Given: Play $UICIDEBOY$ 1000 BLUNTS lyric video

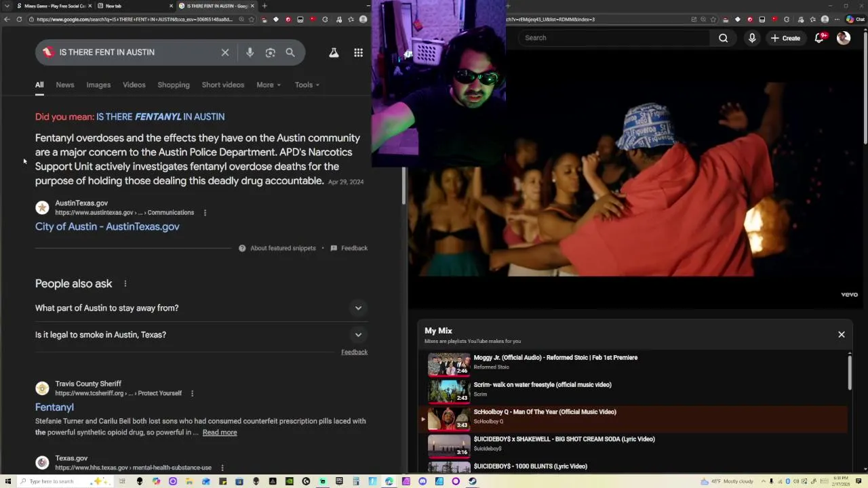Looking at the screenshot, I should click(634, 466).
